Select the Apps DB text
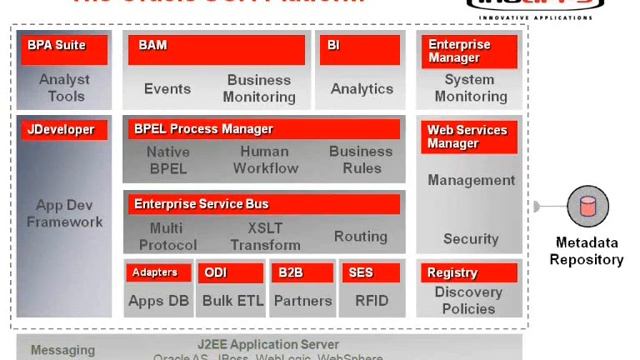Screen dimensions: 640x360 (x=159, y=301)
